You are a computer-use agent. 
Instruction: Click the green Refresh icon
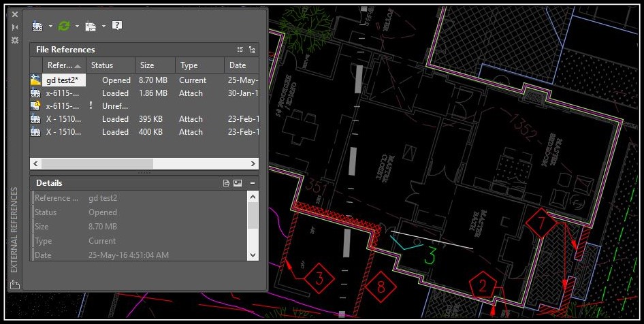click(x=64, y=26)
